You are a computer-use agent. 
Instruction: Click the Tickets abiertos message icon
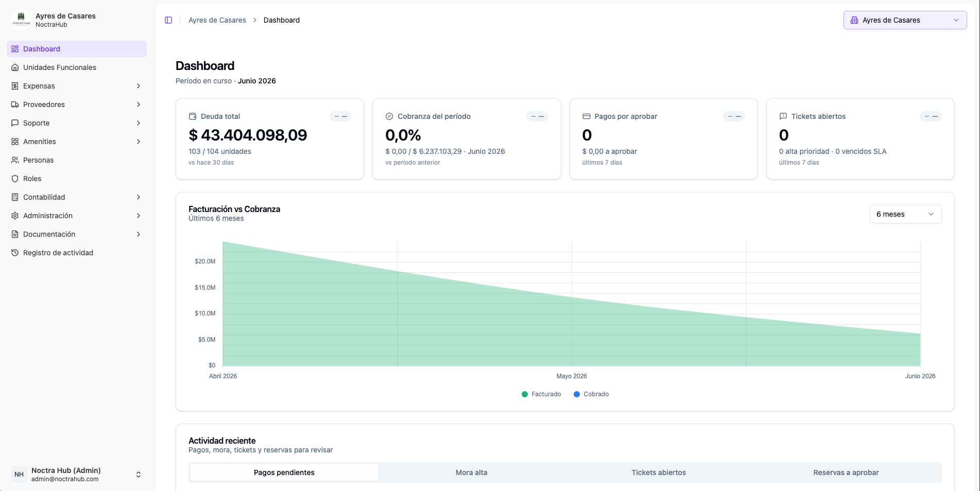tap(783, 116)
